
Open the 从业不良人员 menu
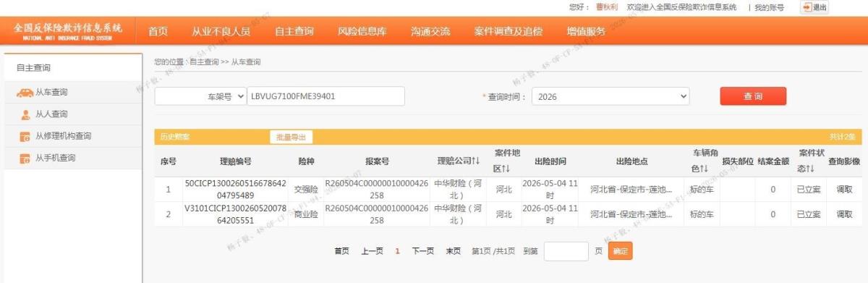pyautogui.click(x=221, y=31)
